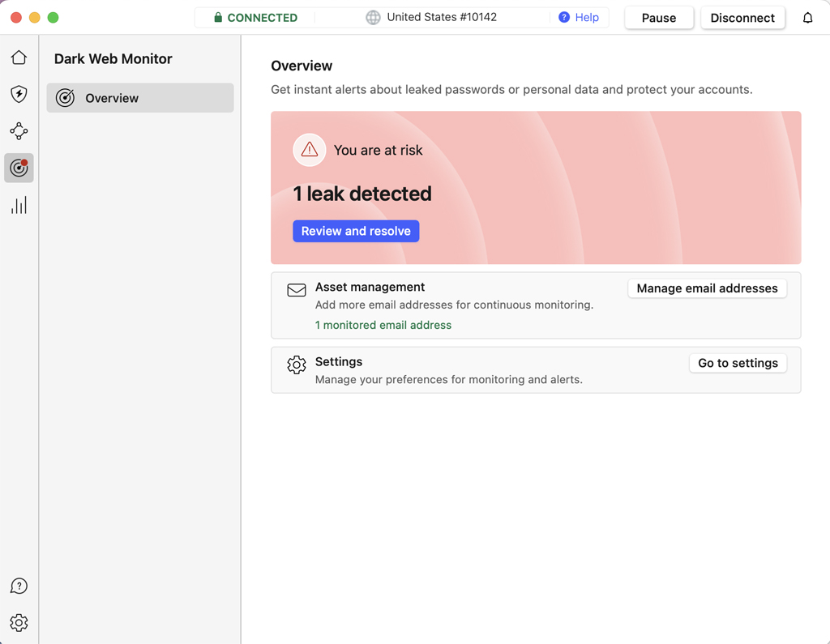830x644 pixels.
Task: Open settings via the sidebar gear icon
Action: click(x=19, y=622)
